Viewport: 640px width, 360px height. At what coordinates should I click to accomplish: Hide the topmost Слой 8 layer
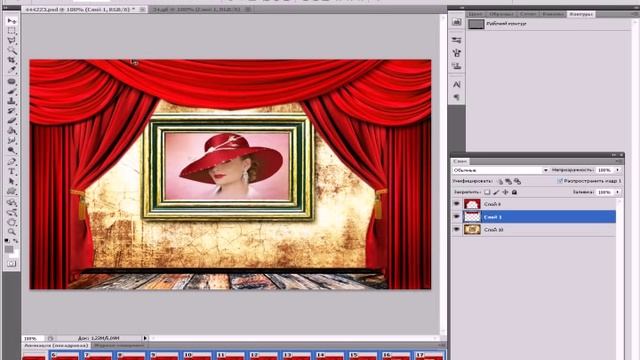[457, 204]
